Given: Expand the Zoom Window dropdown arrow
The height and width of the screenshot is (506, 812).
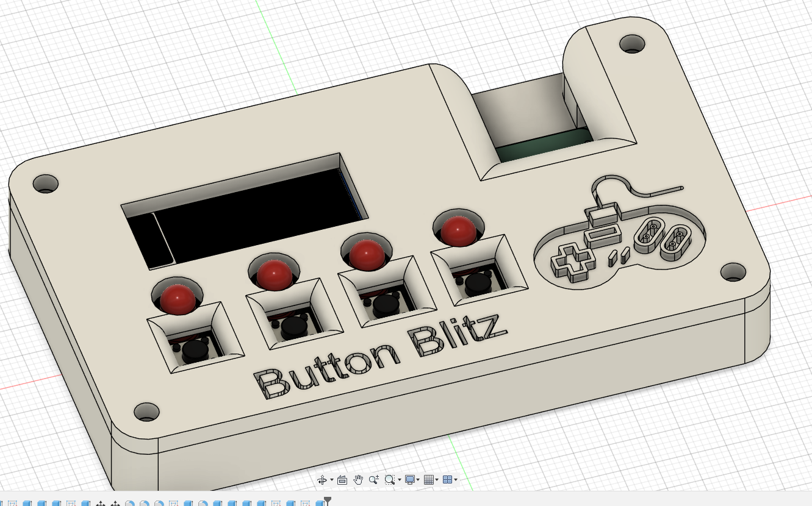Looking at the screenshot, I should [399, 480].
